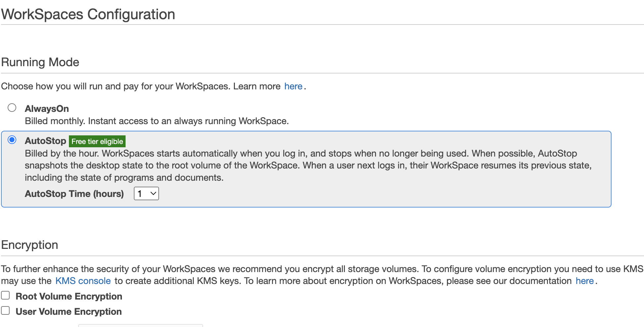644x327 pixels.
Task: Click the Root Volume Encryption label
Action: pos(69,296)
